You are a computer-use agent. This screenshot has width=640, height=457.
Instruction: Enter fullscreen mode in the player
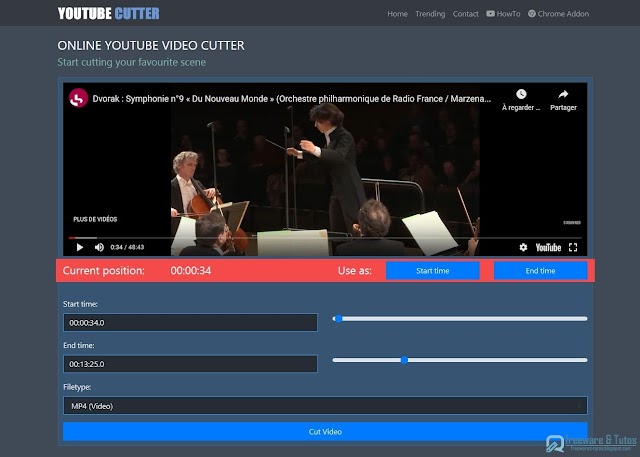pos(573,247)
